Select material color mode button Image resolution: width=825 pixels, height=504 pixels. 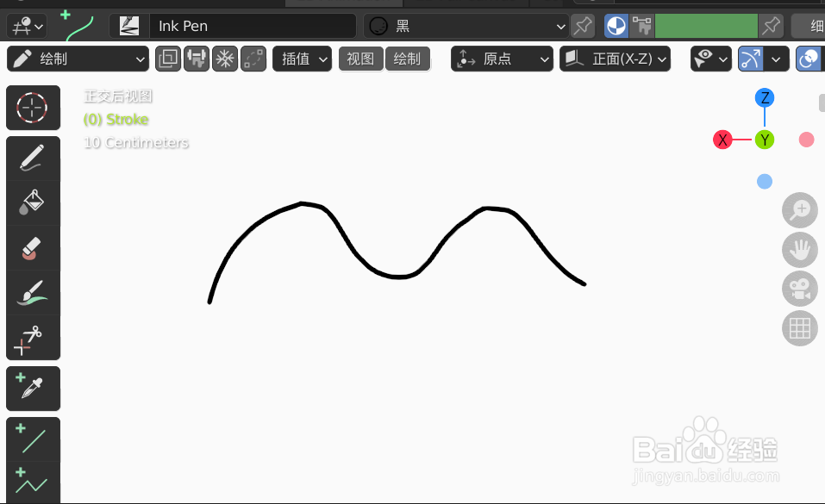coord(616,26)
